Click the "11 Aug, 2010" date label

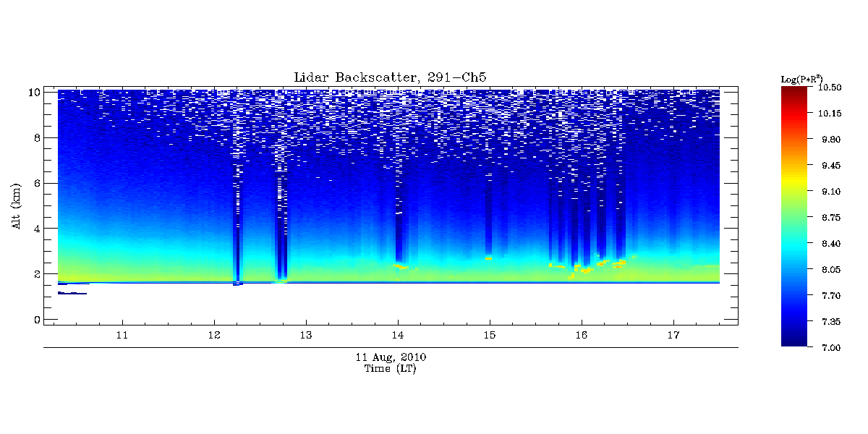pyautogui.click(x=391, y=357)
